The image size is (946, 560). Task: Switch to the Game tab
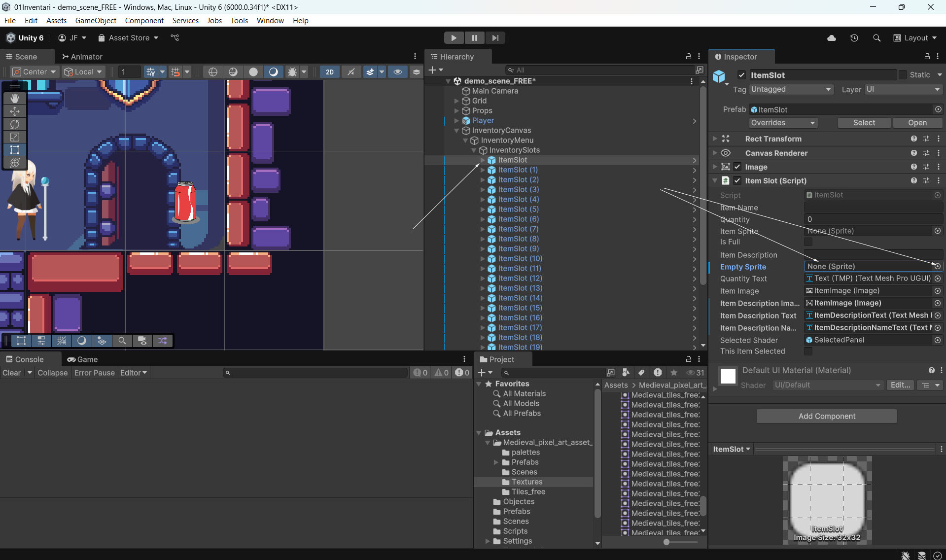coord(82,359)
